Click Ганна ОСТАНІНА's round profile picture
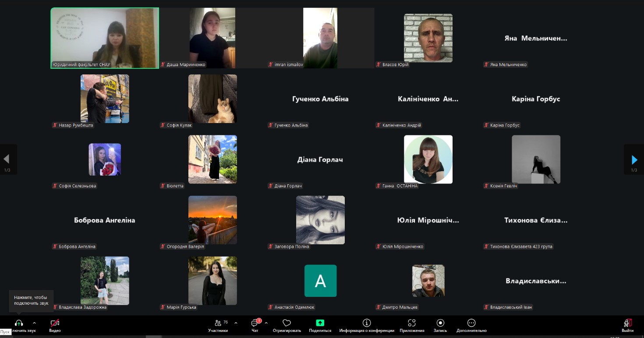Screen dimensions: 644x338 point(428,159)
